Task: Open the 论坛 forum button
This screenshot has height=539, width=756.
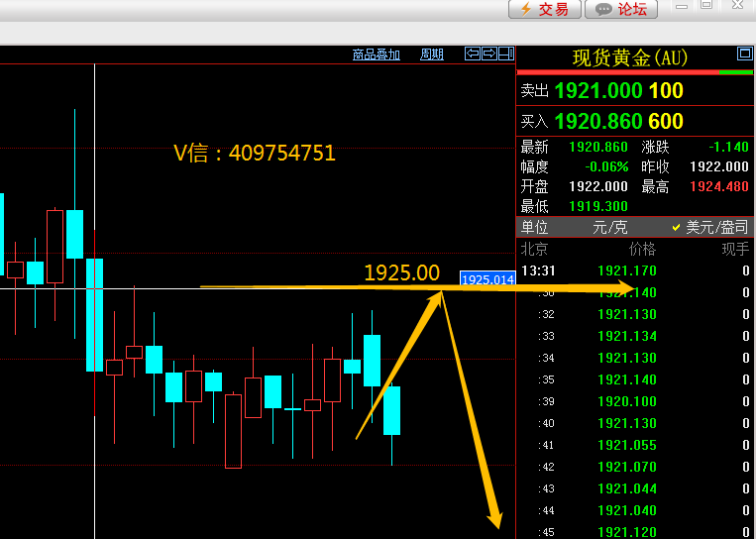Action: [x=621, y=9]
